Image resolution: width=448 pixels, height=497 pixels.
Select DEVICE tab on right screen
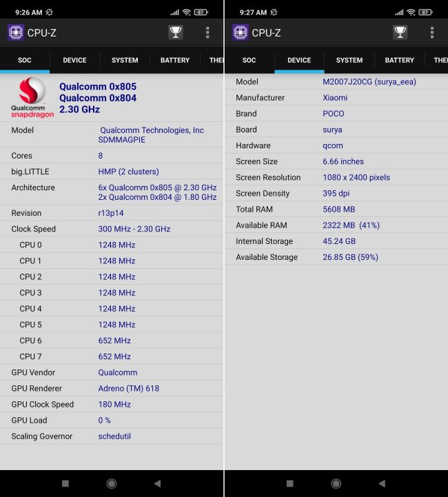coord(299,60)
